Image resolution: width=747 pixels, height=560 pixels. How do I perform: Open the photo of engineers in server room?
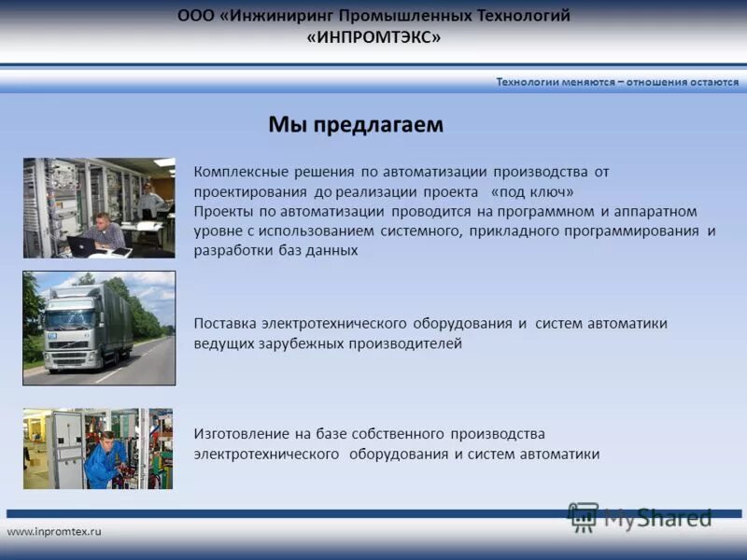tap(99, 207)
